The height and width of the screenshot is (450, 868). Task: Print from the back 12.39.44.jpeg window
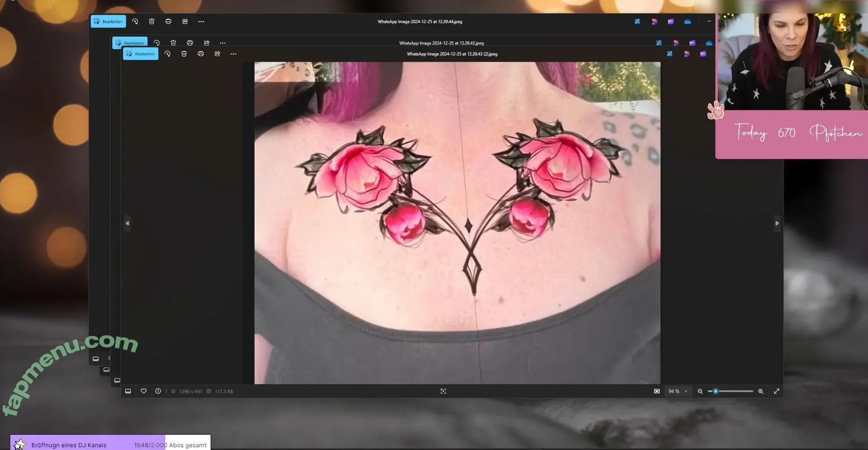coord(168,21)
